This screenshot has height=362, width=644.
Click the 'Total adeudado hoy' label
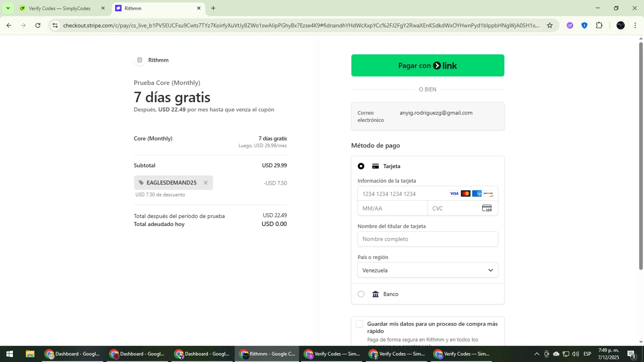(x=159, y=224)
